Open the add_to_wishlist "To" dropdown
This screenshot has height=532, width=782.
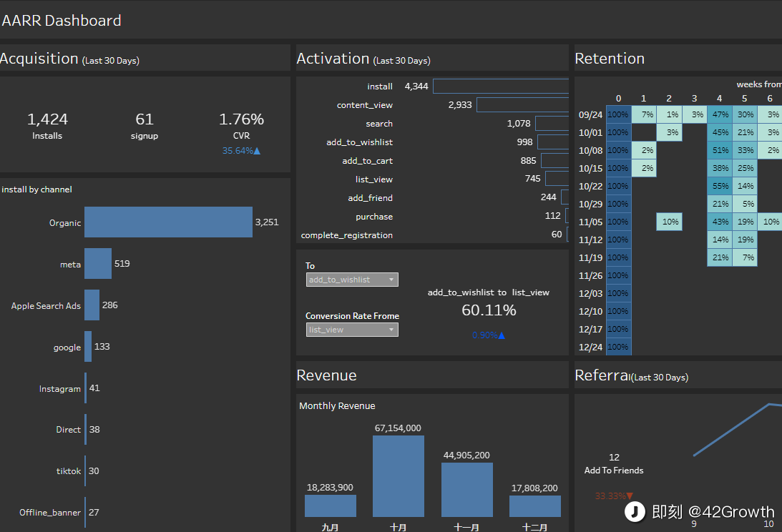coord(352,280)
